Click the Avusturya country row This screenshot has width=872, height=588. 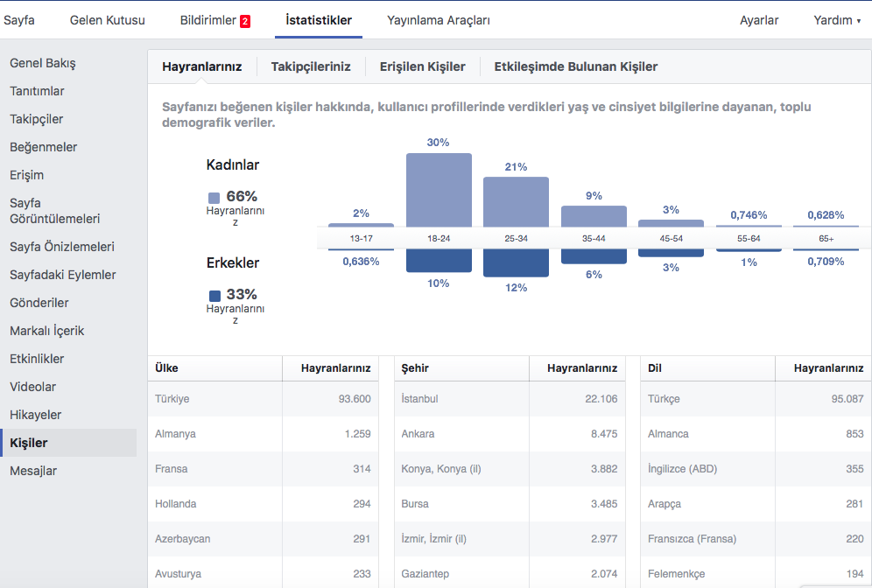point(263,572)
